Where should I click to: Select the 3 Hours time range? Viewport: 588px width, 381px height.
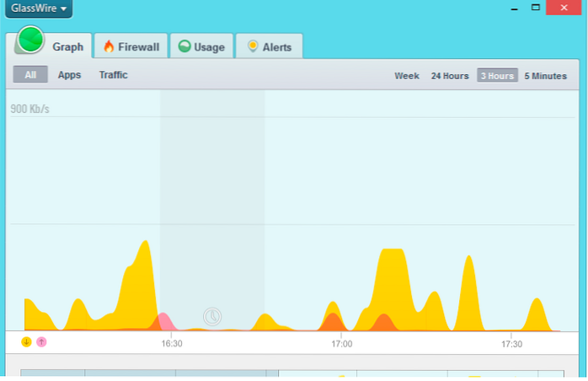point(497,76)
